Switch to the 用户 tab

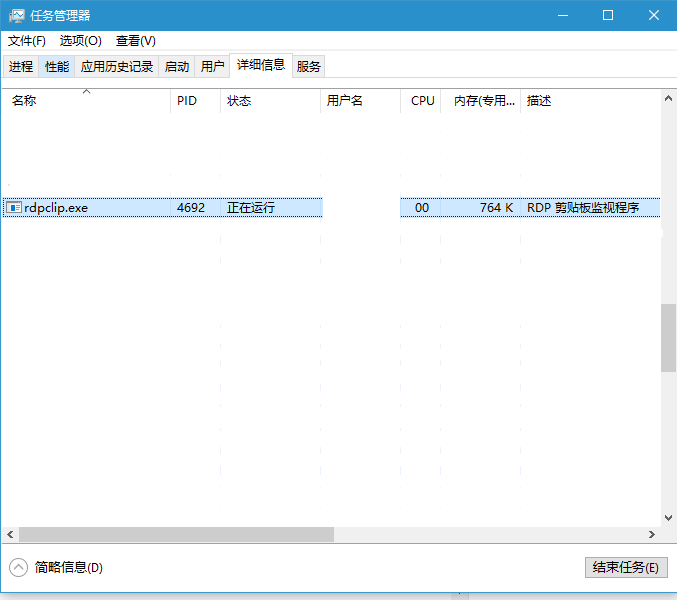click(x=212, y=66)
